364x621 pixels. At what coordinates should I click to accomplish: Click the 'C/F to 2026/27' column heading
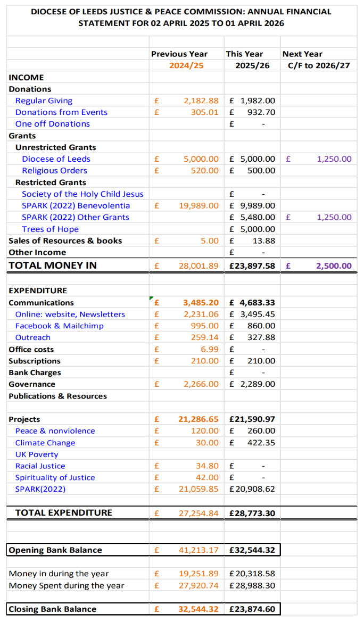(x=319, y=65)
